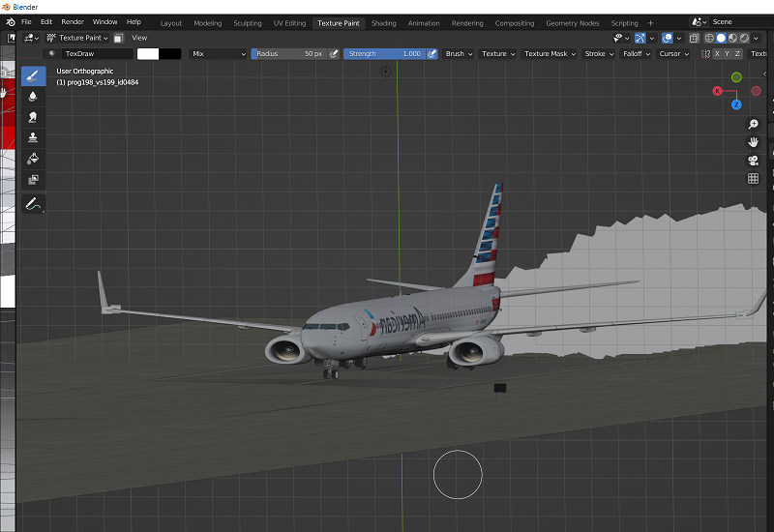Toggle Z axis symmetry

[737, 54]
